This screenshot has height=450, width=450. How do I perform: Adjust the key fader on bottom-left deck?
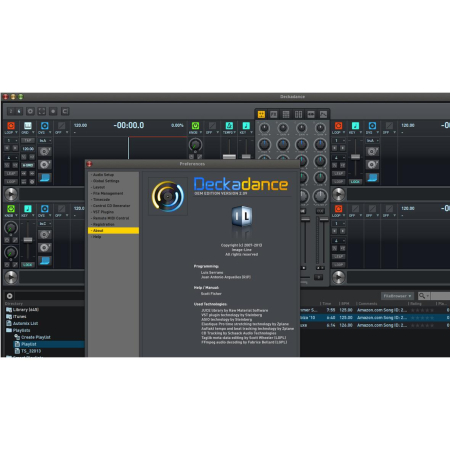(28, 240)
